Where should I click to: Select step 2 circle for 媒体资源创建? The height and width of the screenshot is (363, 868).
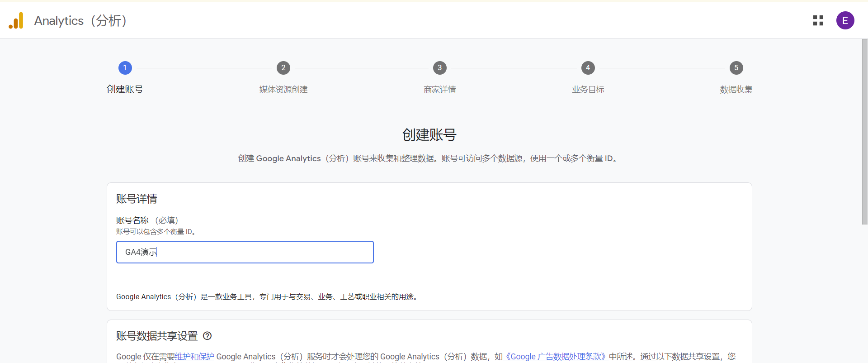click(x=283, y=68)
